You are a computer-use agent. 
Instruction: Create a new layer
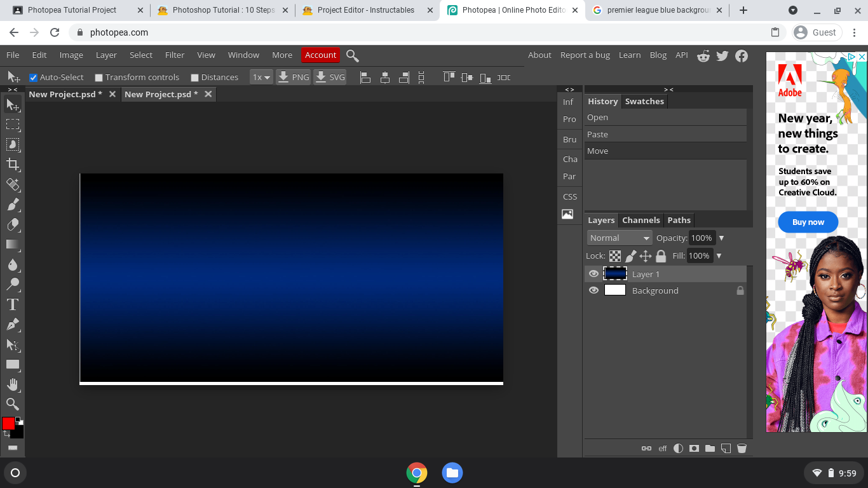[726, 448]
